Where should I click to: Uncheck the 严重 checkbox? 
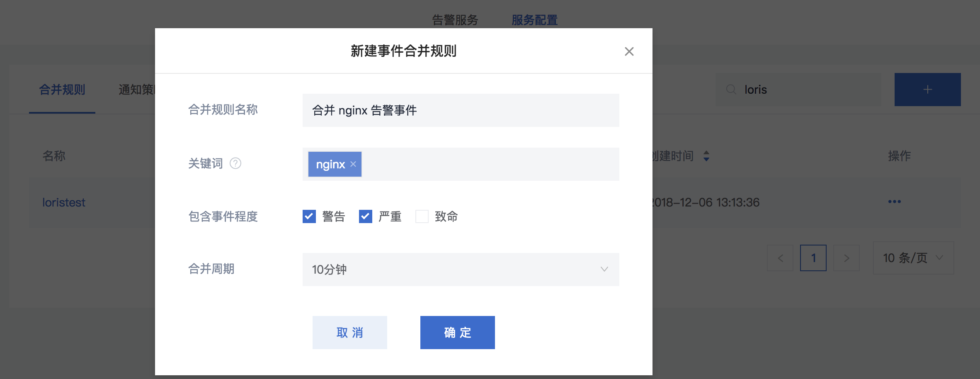(366, 216)
